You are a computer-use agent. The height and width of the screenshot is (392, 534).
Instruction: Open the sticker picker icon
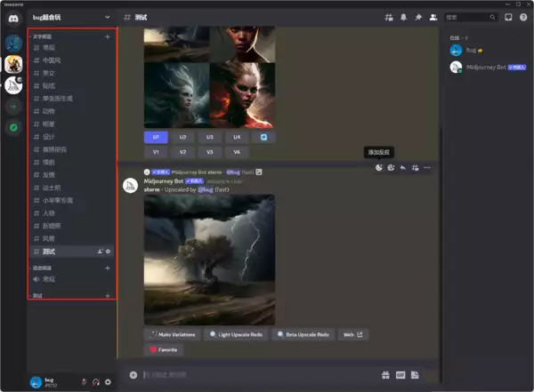coord(415,375)
